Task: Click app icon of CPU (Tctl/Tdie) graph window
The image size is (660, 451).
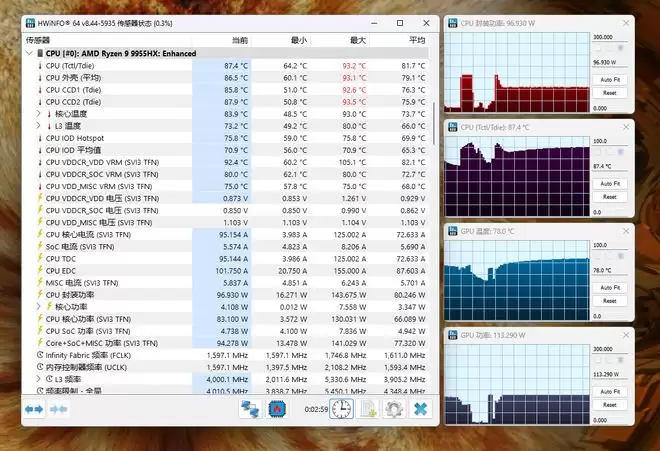Action: click(452, 127)
